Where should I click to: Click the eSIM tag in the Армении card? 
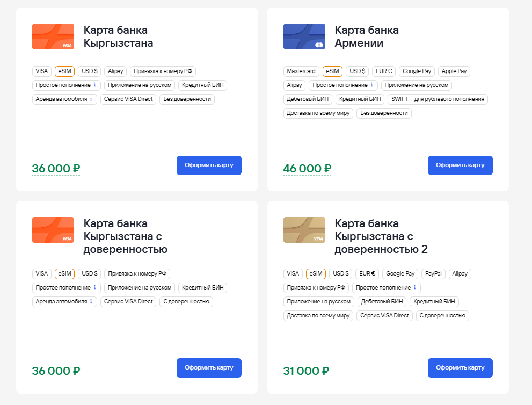tap(332, 71)
